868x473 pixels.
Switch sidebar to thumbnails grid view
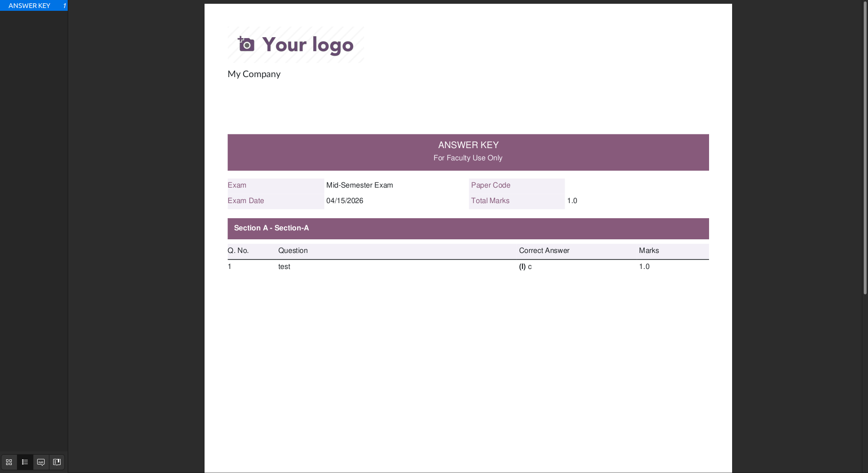[9, 462]
